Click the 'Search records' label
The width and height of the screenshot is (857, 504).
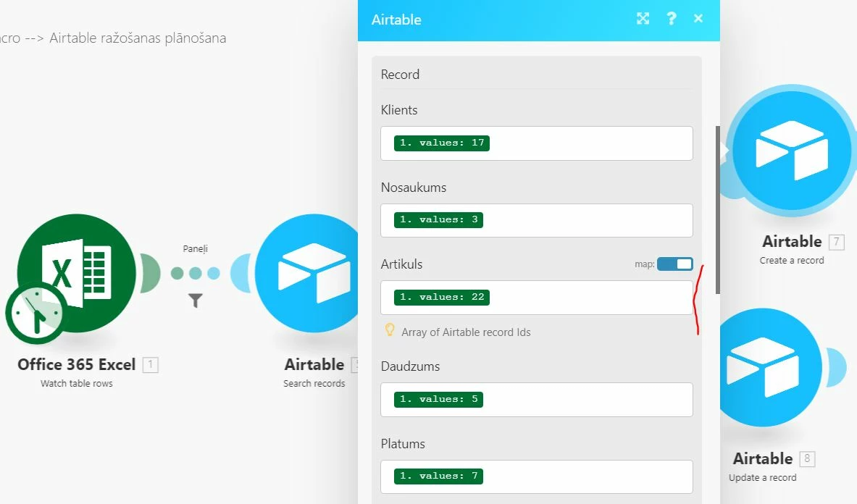(314, 383)
